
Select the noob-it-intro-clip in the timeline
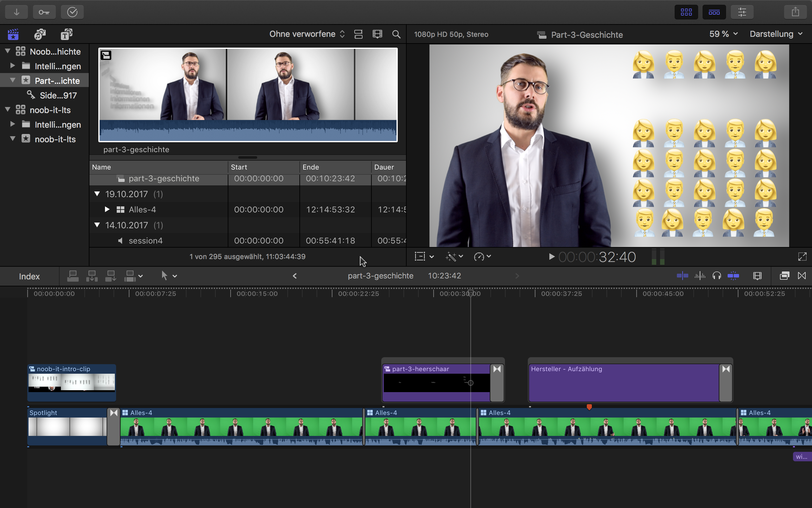coord(72,383)
